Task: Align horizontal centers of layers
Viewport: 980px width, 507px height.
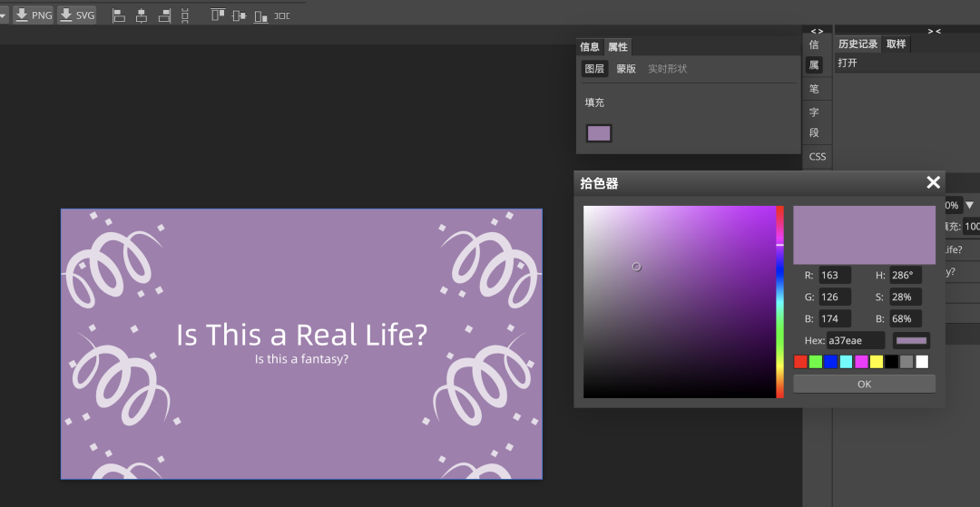Action: [142, 15]
